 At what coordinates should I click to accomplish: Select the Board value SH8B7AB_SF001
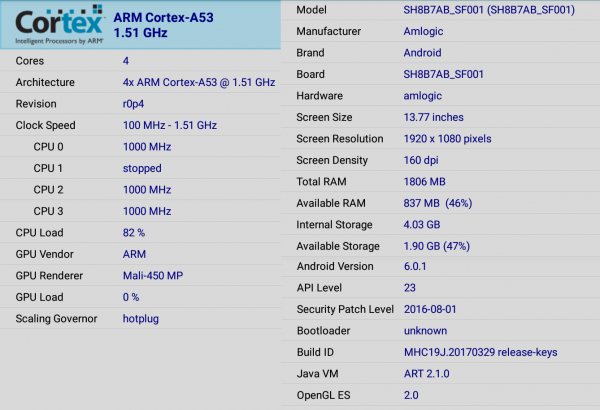click(443, 74)
